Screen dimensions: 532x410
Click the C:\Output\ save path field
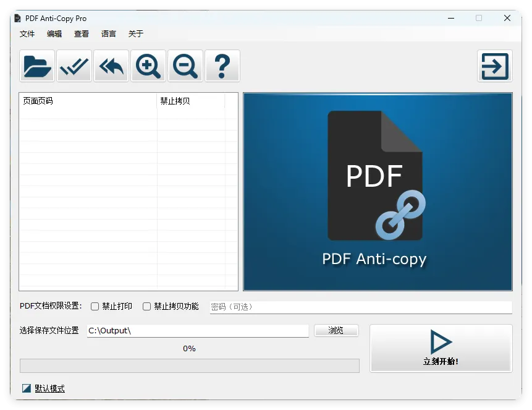198,330
